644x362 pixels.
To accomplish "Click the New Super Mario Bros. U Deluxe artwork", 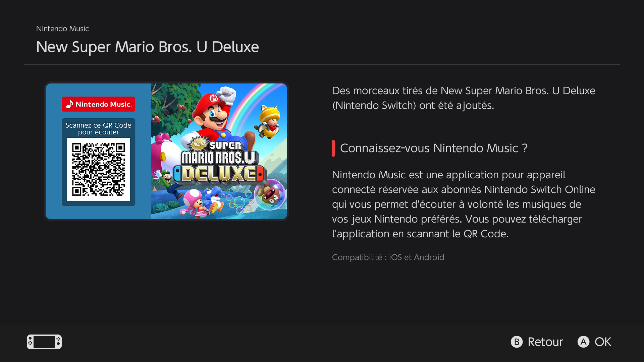I will [219, 151].
